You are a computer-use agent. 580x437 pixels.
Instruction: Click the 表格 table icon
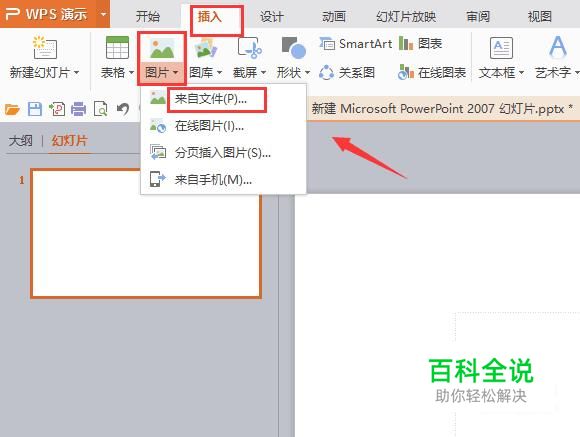click(117, 47)
